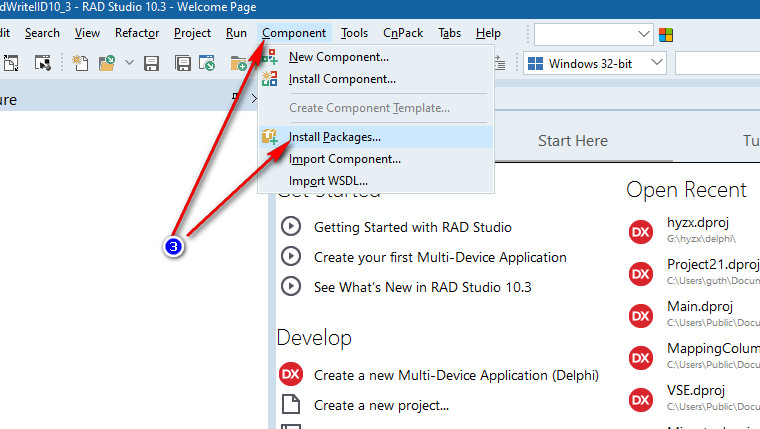Click the Install Component menu icon

[269, 79]
